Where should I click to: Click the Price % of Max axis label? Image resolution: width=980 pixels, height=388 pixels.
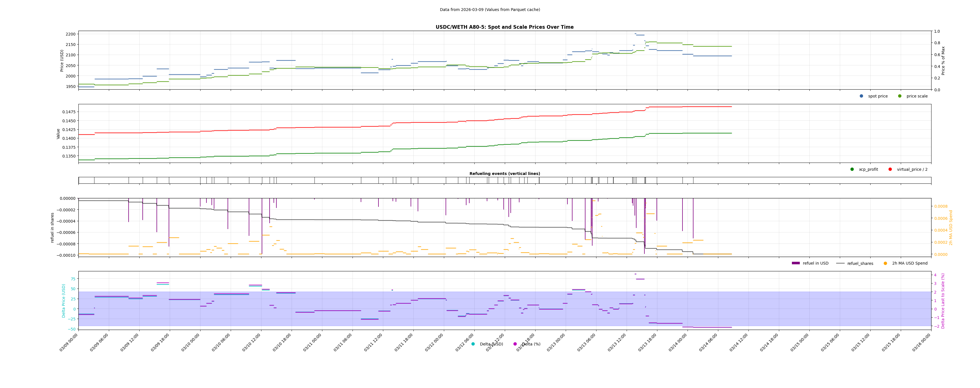pos(943,60)
